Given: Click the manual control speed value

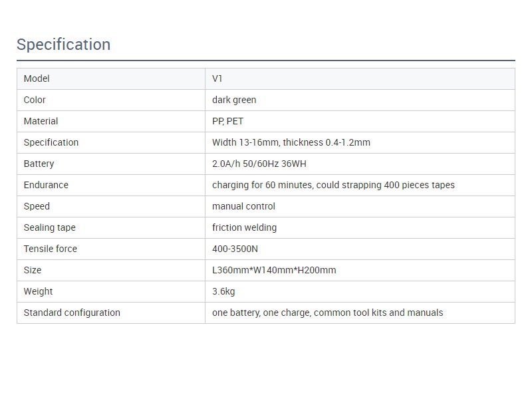Looking at the screenshot, I should click(x=243, y=206).
